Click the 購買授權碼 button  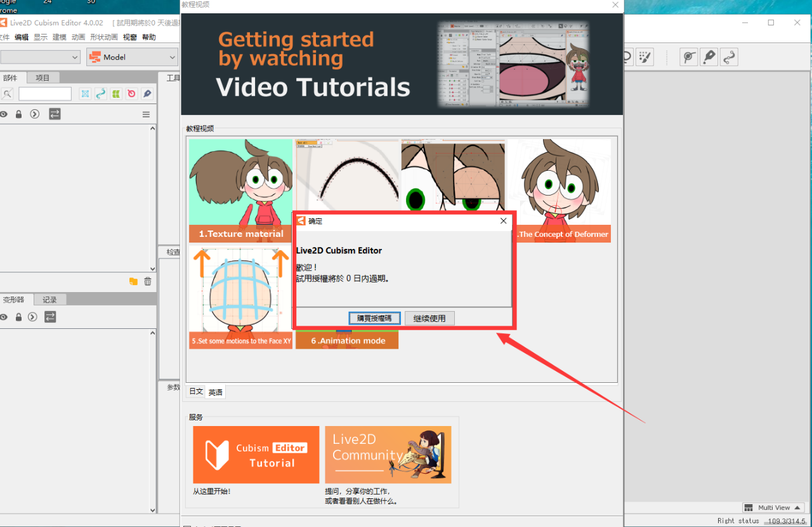tap(374, 318)
